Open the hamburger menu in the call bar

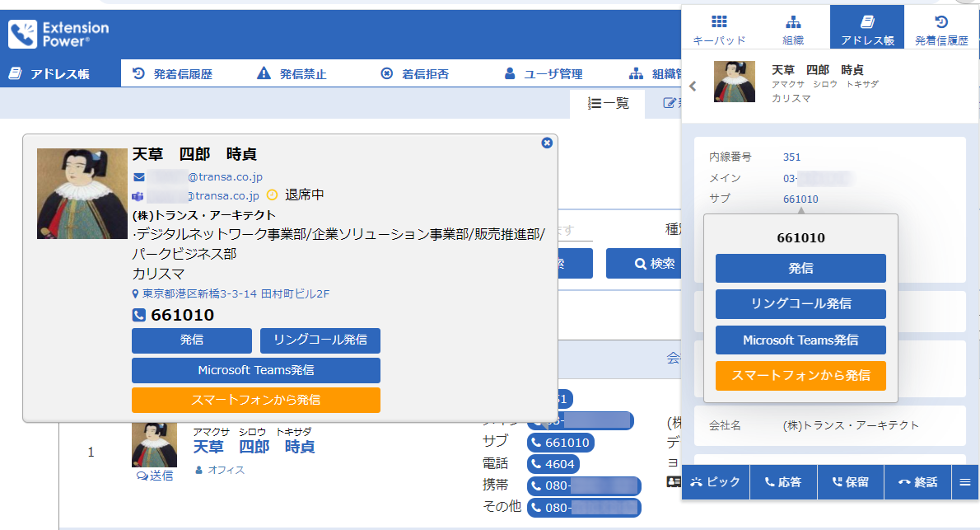click(964, 482)
